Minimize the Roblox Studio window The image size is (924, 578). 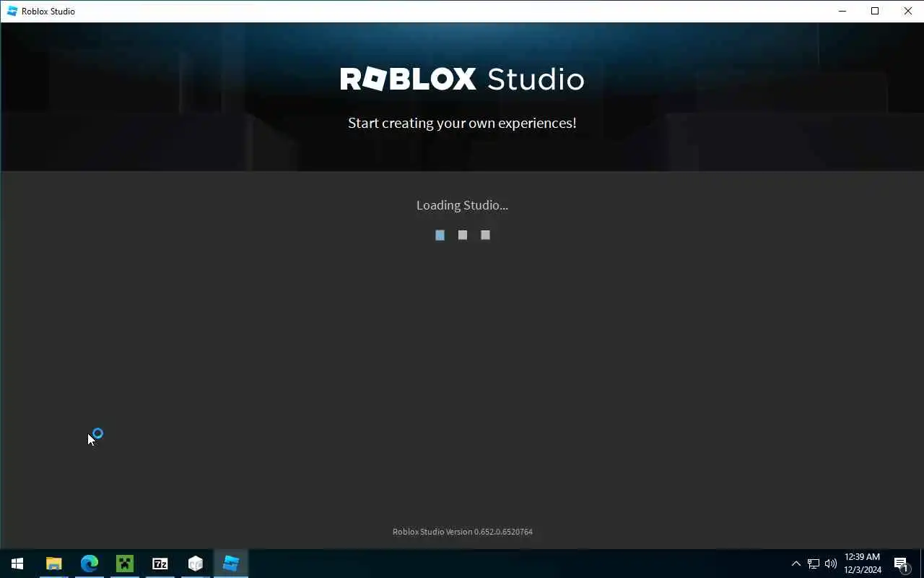pos(842,11)
